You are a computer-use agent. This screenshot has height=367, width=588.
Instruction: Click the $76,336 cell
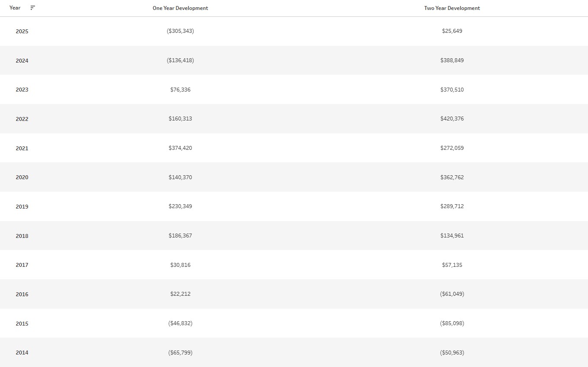pyautogui.click(x=180, y=90)
